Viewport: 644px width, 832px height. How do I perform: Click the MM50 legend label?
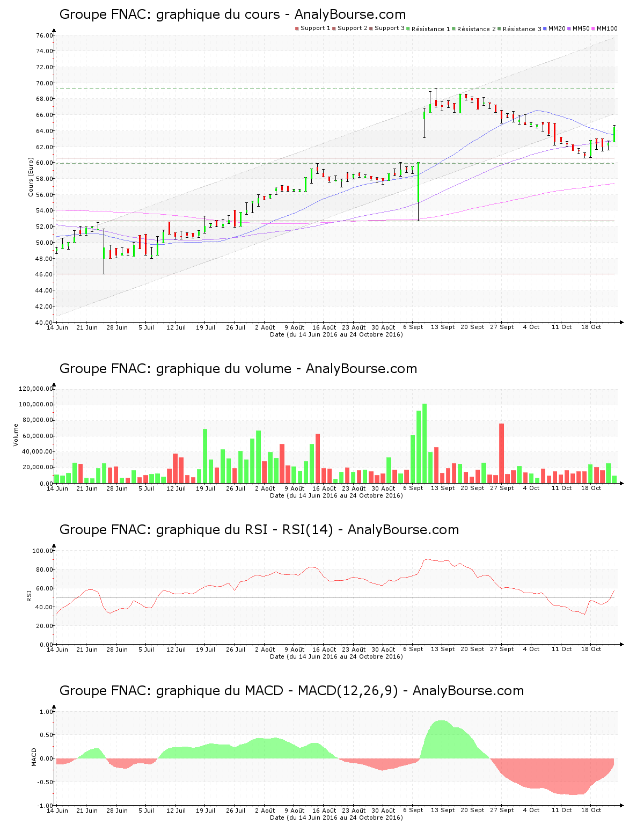pyautogui.click(x=581, y=28)
